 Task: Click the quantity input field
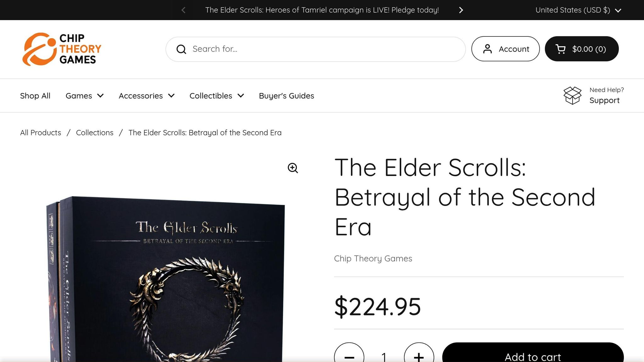point(384,357)
